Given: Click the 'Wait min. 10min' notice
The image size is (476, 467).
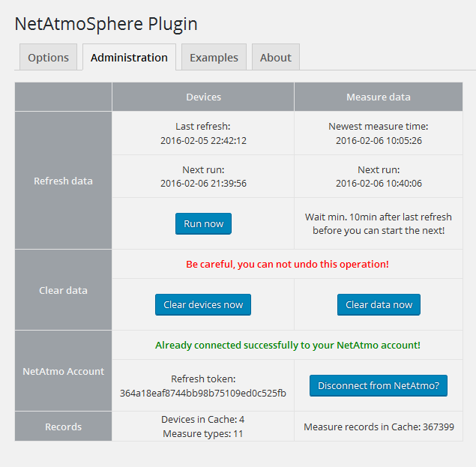Looking at the screenshot, I should (379, 223).
